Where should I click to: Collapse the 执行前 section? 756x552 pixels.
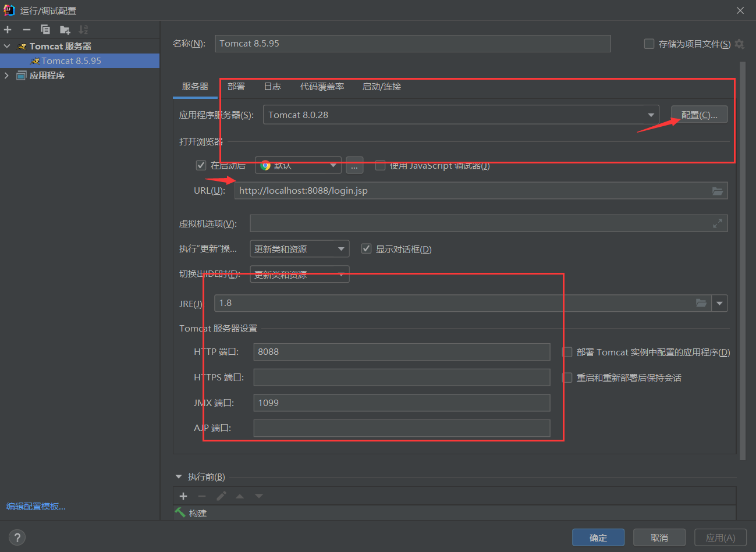[x=179, y=477]
